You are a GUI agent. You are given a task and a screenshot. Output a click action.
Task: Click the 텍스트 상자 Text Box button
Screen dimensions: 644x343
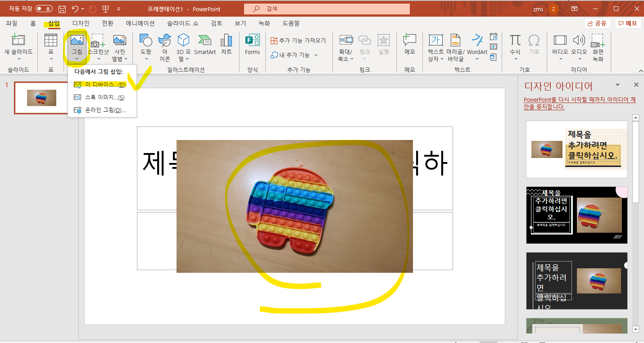[435, 47]
